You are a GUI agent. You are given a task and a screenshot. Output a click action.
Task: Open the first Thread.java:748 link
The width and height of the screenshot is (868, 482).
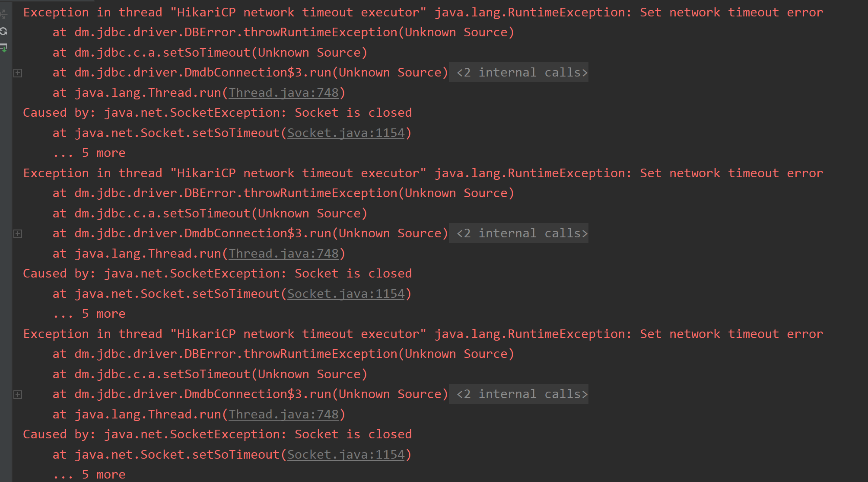[283, 93]
